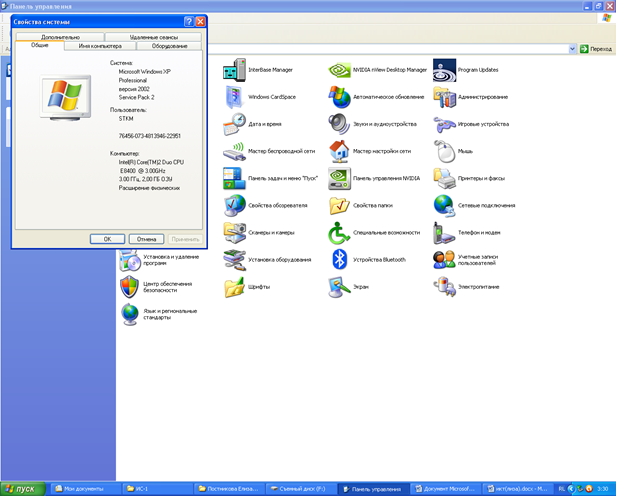Open the Program Updates applet

[x=445, y=70]
